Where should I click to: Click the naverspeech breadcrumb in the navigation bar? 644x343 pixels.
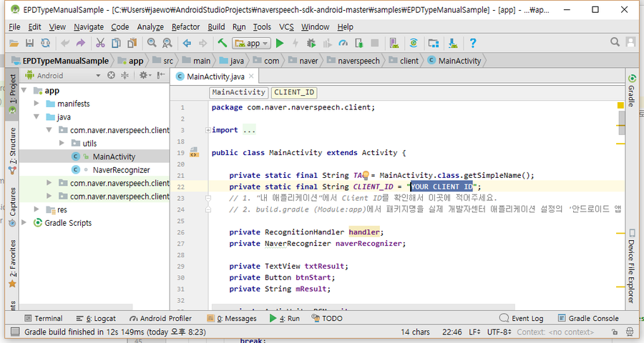point(353,61)
